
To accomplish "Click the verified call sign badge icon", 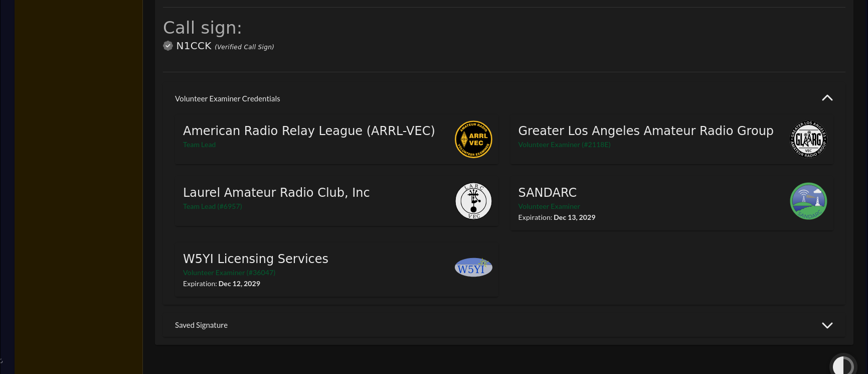I will pyautogui.click(x=168, y=46).
